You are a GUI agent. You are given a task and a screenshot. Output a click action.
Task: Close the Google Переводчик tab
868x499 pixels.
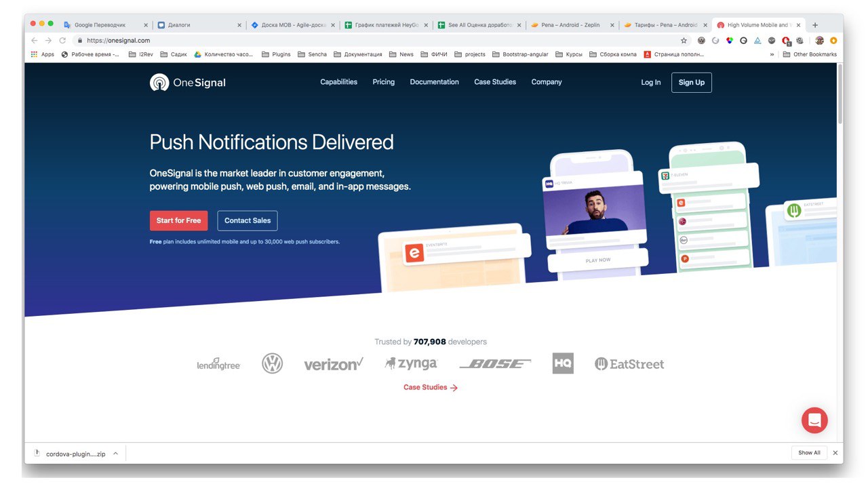point(146,25)
